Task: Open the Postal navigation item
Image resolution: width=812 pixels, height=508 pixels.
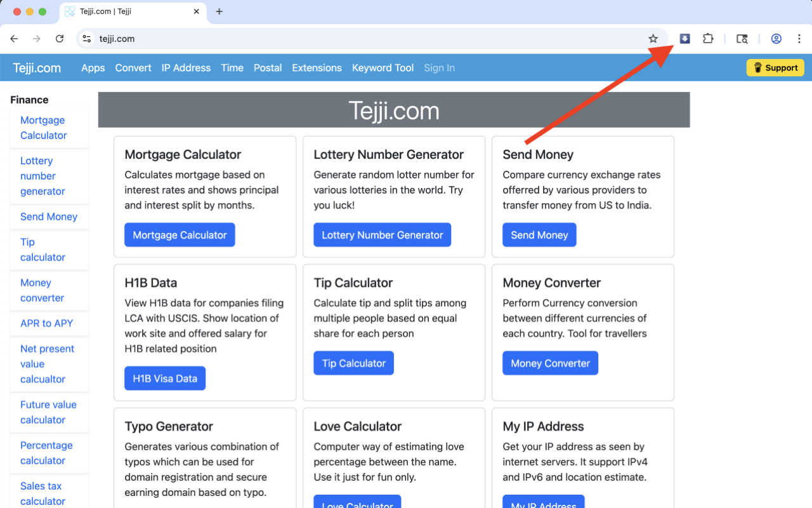Action: point(268,68)
